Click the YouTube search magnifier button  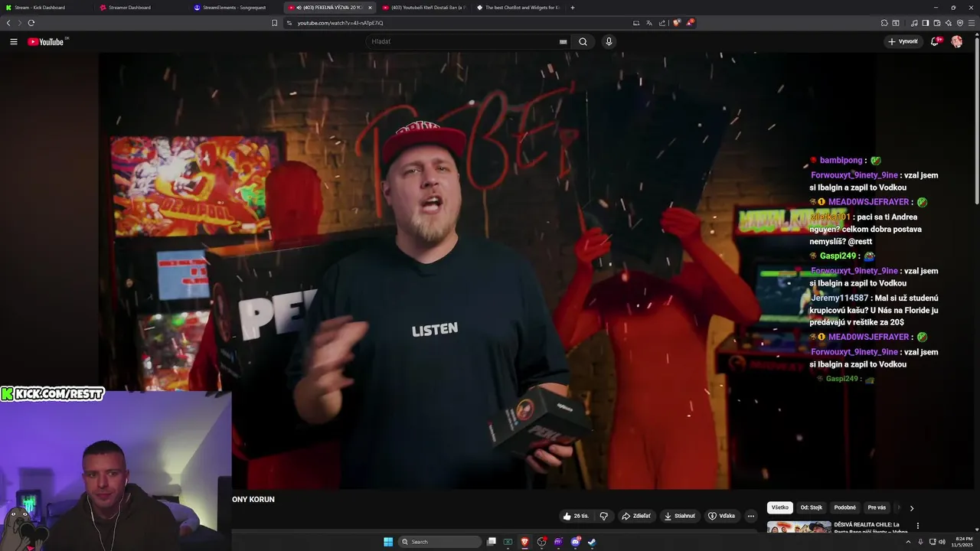pyautogui.click(x=583, y=42)
